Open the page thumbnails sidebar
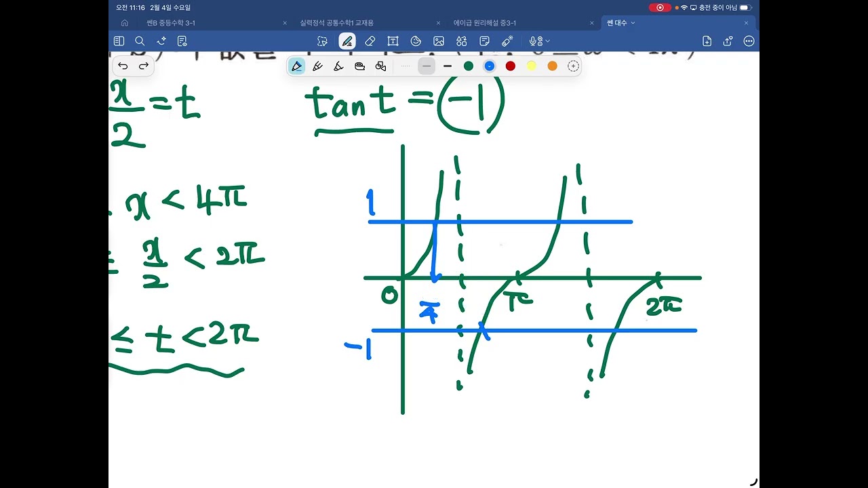 pos(119,41)
